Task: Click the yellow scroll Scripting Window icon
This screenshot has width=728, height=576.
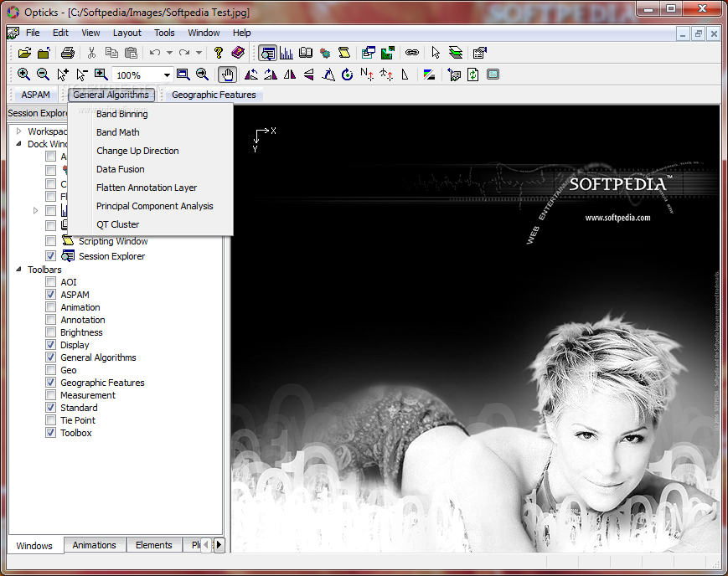Action: point(344,53)
